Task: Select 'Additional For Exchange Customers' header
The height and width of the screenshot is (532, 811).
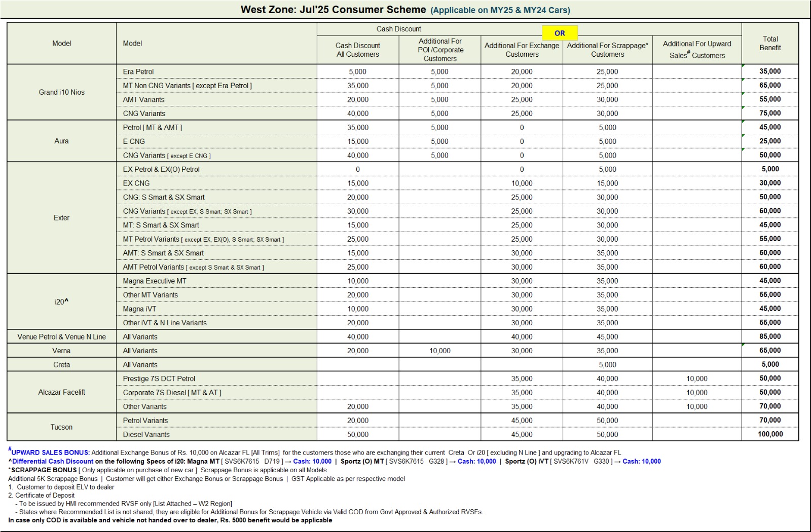Action: [522, 50]
